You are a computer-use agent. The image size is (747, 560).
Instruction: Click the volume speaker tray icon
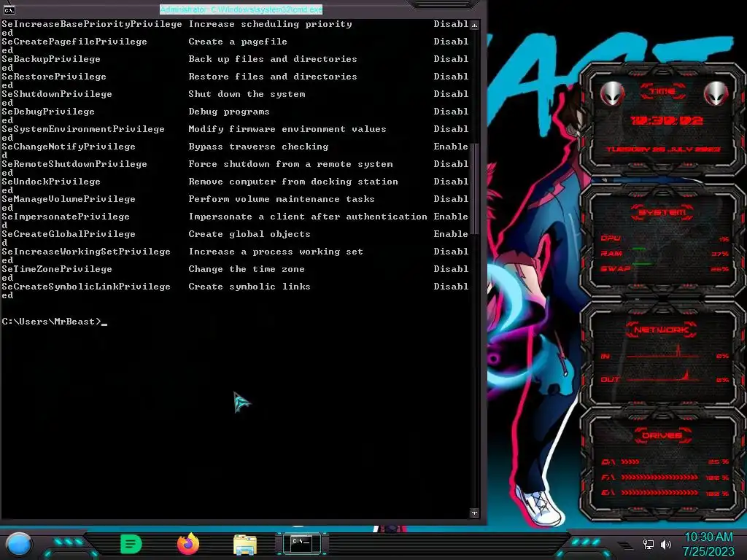pos(666,544)
